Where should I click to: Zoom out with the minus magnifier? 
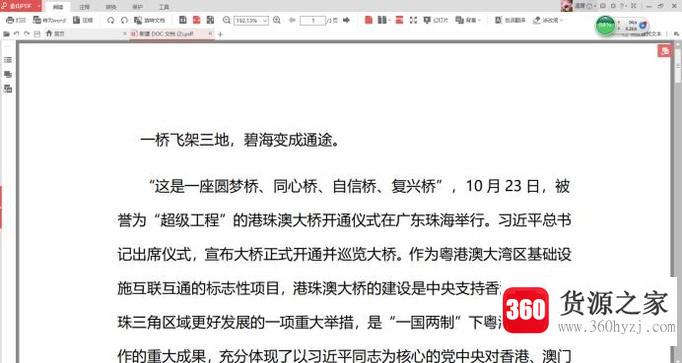(x=226, y=20)
